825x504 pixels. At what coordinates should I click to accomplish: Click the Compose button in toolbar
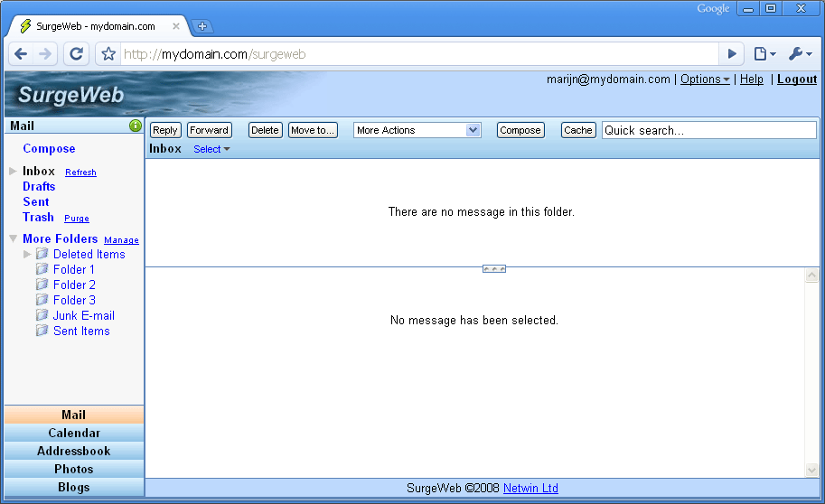[520, 130]
